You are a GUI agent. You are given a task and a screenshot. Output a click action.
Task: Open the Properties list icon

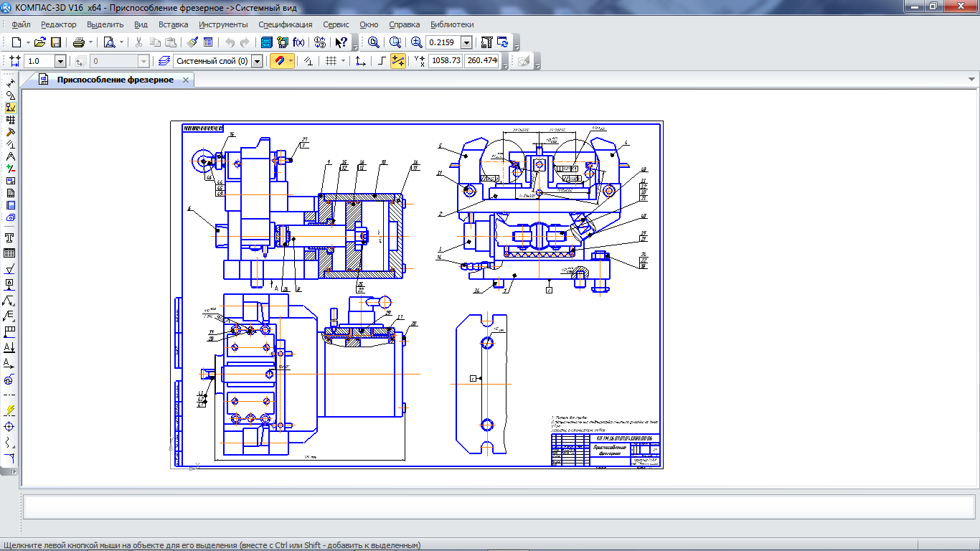[208, 42]
